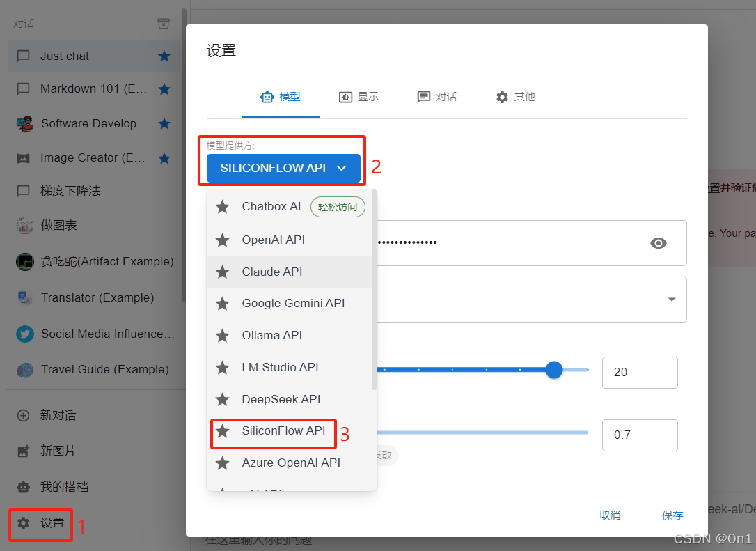Click 保存 to save settings
Image resolution: width=756 pixels, height=551 pixels.
click(672, 515)
